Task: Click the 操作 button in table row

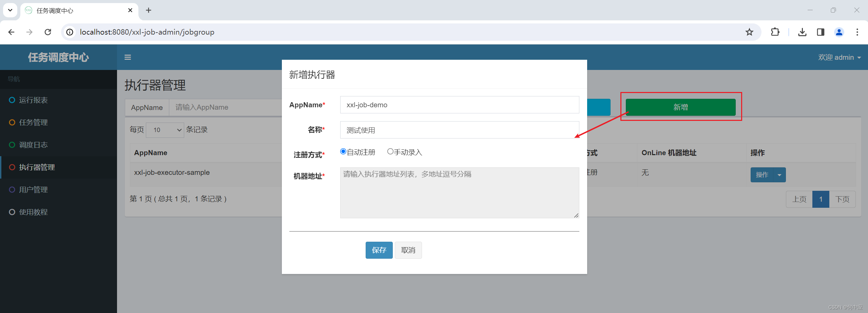Action: tap(762, 175)
